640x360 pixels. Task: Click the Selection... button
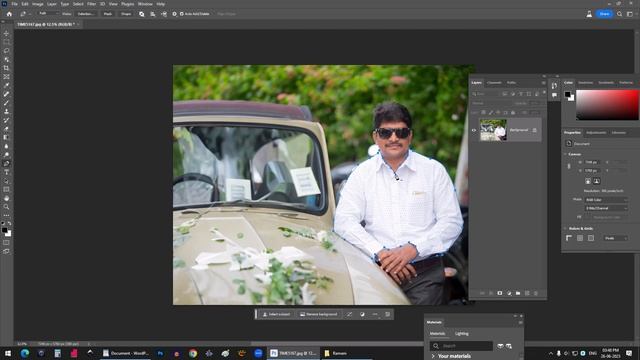point(85,14)
